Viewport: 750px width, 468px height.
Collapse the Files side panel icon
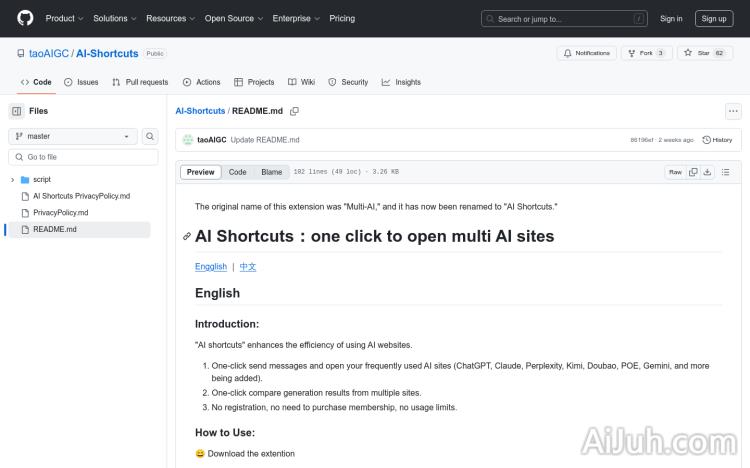tap(17, 111)
